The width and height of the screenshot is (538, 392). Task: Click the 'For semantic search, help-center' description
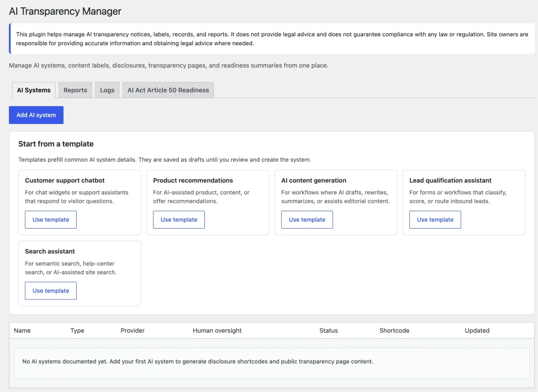(x=71, y=268)
